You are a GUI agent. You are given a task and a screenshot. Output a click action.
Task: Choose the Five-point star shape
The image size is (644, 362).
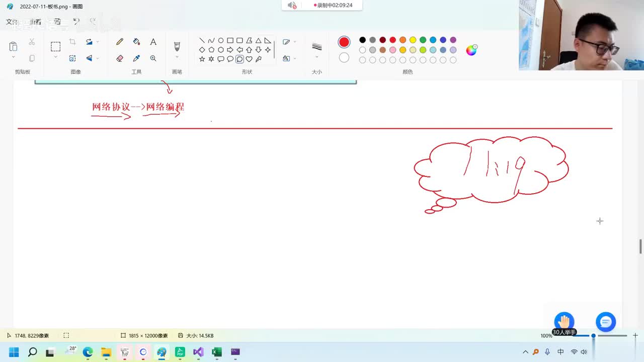point(202,59)
